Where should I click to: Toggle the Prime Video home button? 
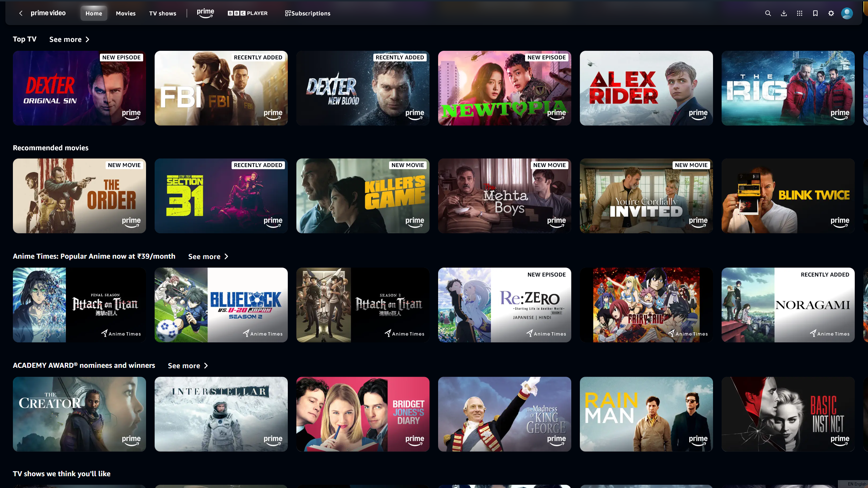point(93,13)
